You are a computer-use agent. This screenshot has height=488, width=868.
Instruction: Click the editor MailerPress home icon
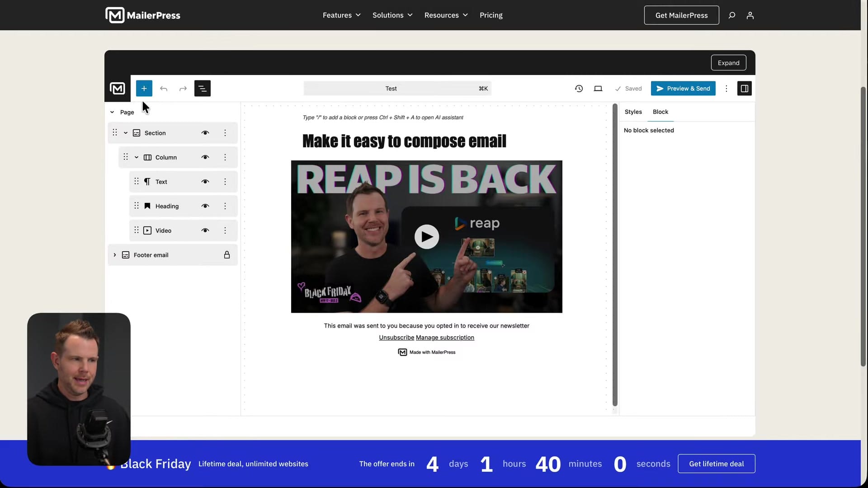click(x=118, y=89)
